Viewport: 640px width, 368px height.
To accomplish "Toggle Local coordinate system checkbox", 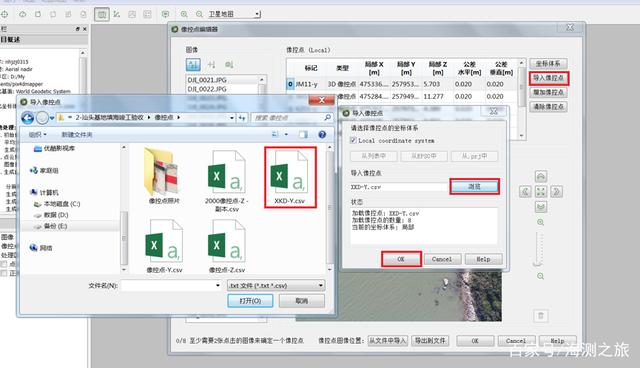I will click(353, 140).
